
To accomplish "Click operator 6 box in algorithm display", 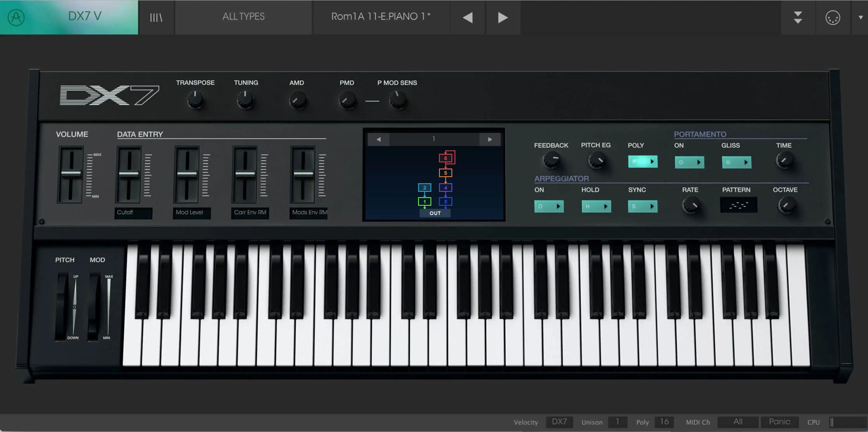I will pos(445,158).
